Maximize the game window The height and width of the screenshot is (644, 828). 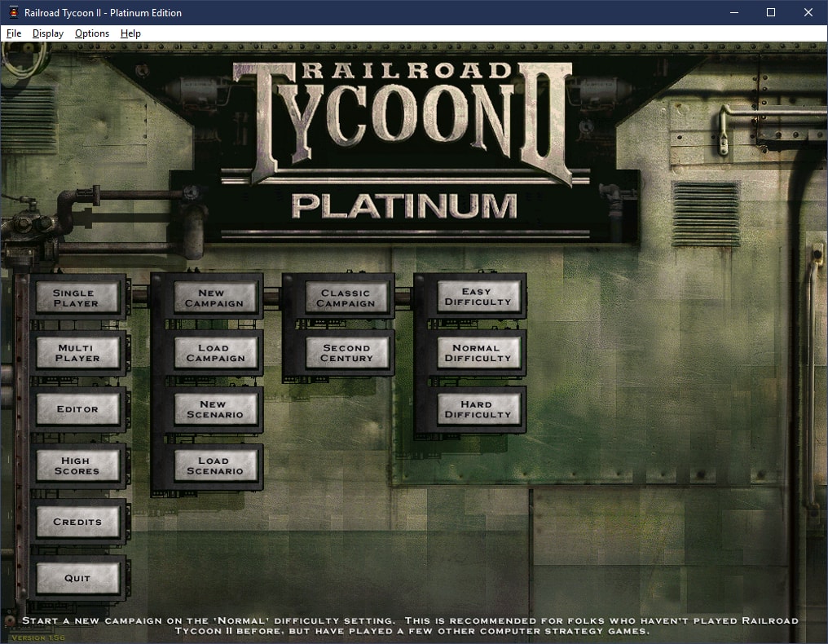point(771,12)
